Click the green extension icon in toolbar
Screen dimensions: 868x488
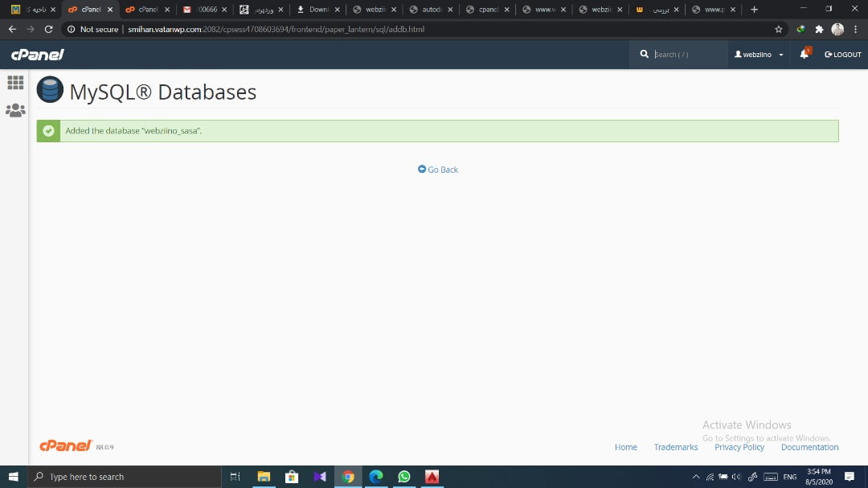(x=800, y=29)
